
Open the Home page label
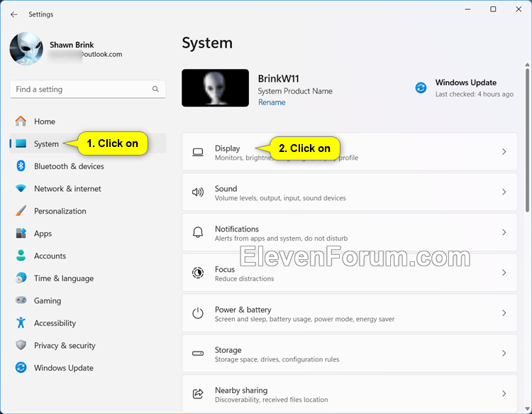click(x=45, y=121)
